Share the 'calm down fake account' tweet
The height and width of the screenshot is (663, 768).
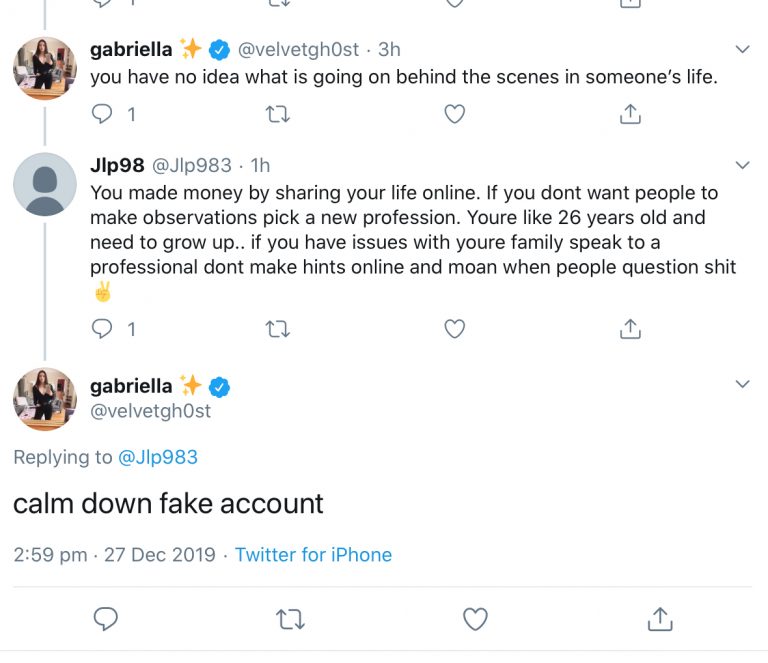pyautogui.click(x=660, y=618)
